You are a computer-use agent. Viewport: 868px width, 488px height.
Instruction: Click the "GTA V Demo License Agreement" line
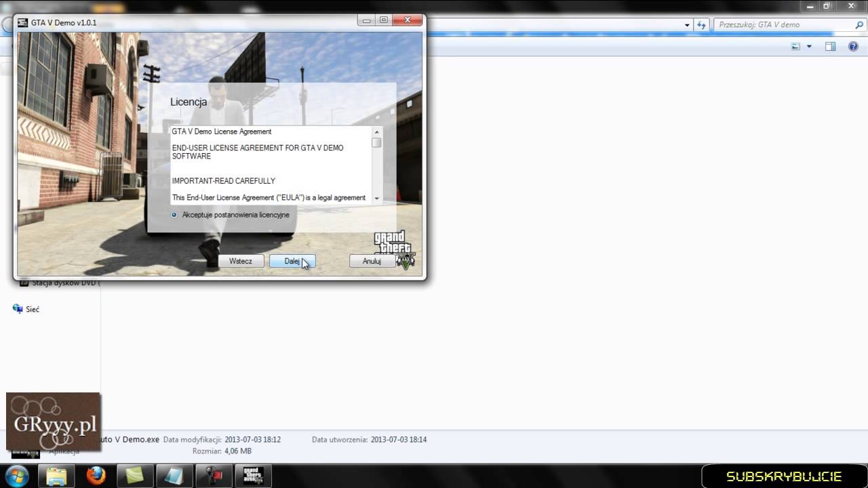click(222, 131)
